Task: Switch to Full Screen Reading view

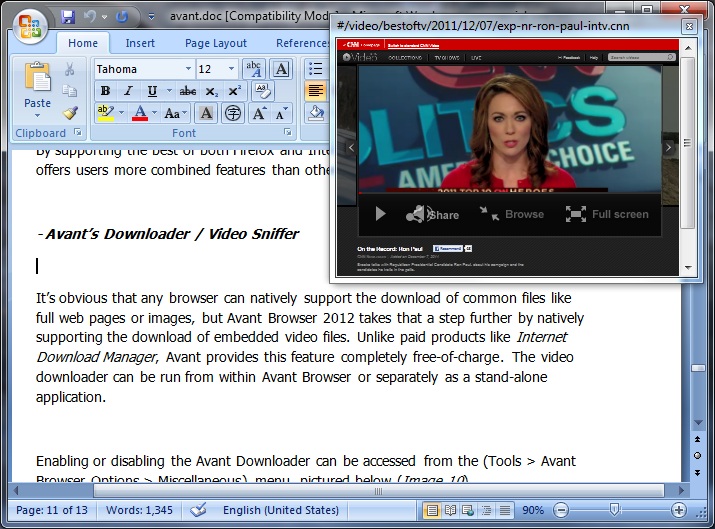Action: [450, 510]
